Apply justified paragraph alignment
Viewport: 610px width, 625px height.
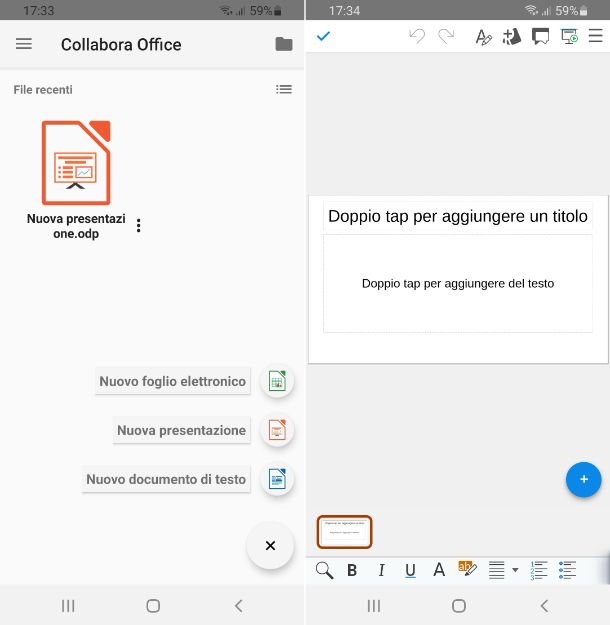click(497, 570)
